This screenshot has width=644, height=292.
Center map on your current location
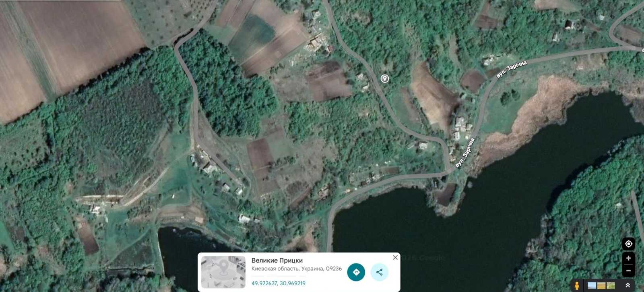628,244
